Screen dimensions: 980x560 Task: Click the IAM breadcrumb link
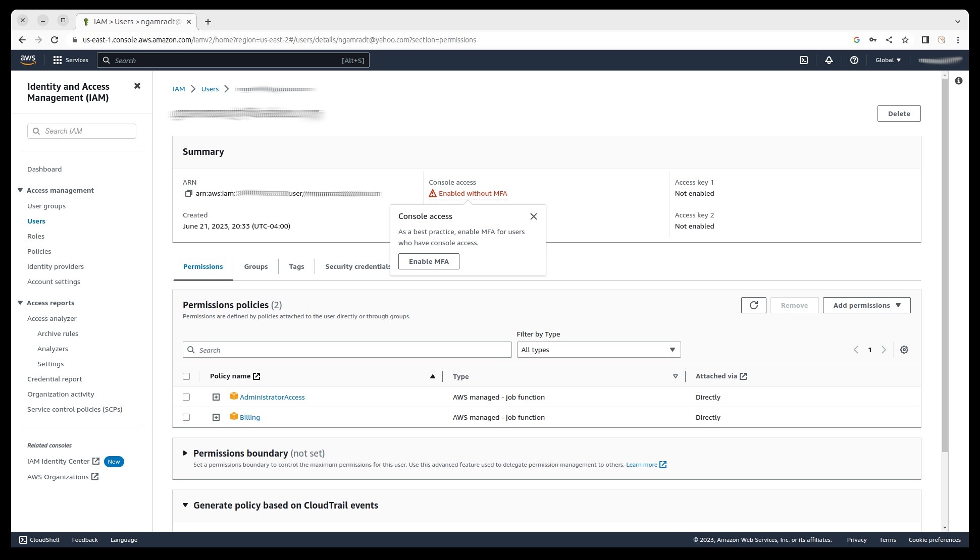tap(179, 89)
